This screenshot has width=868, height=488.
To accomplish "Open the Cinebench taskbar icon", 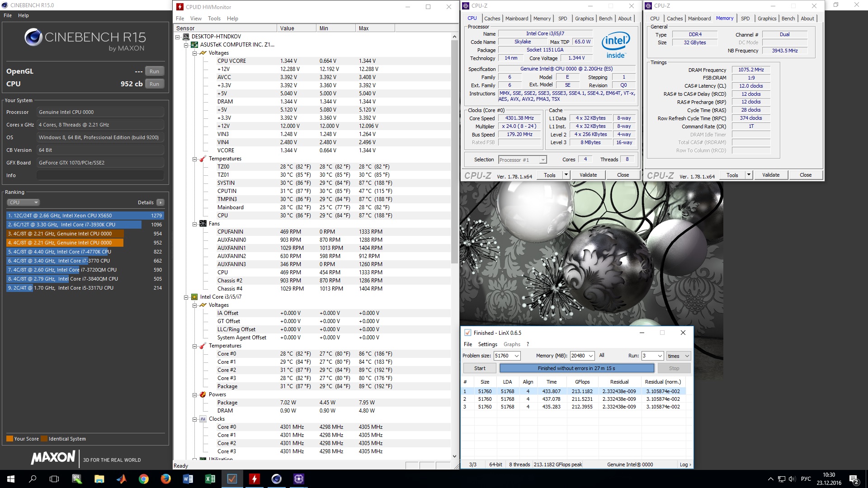I will (x=276, y=479).
